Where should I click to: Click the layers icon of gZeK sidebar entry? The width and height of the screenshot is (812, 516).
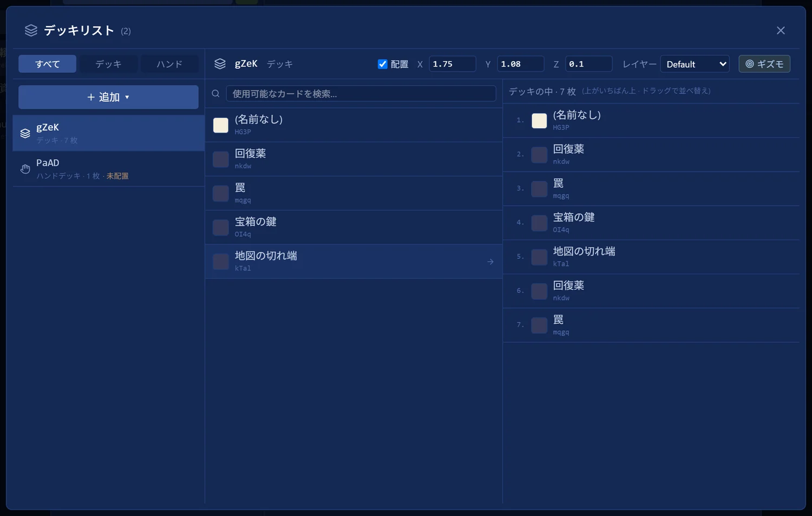[x=25, y=133]
